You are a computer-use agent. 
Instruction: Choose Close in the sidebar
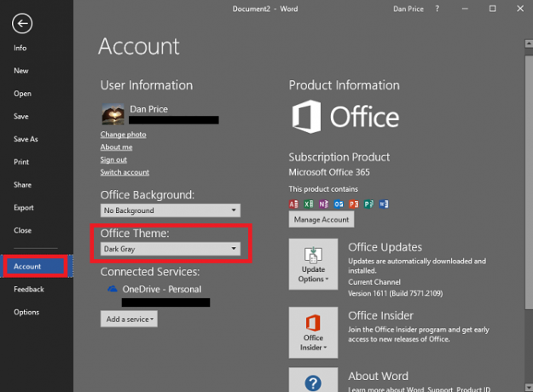tap(22, 230)
